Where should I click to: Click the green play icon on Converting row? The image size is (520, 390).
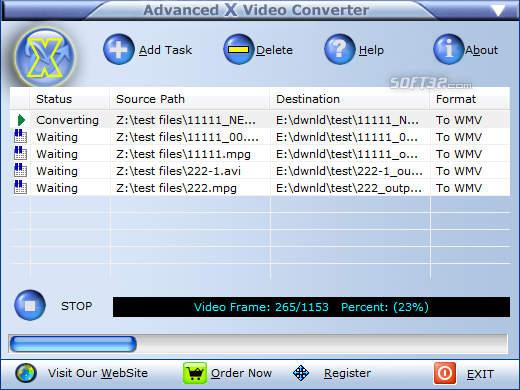tap(21, 120)
